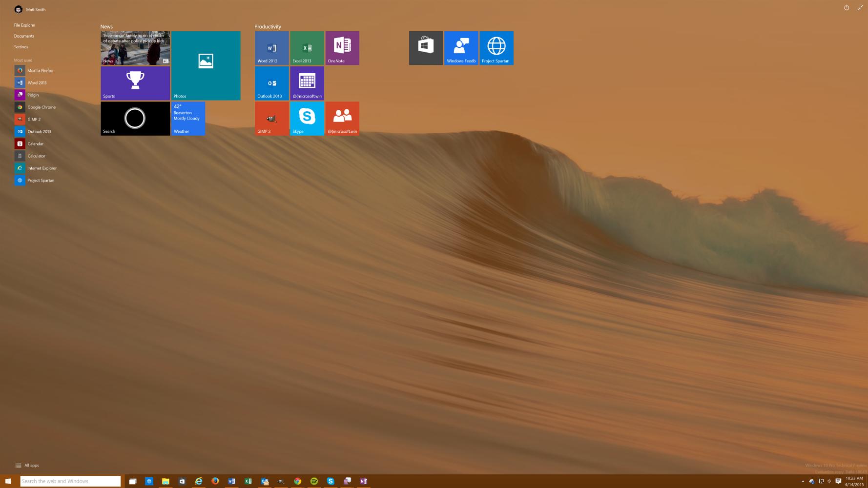Open Settings from Start list

coord(21,47)
